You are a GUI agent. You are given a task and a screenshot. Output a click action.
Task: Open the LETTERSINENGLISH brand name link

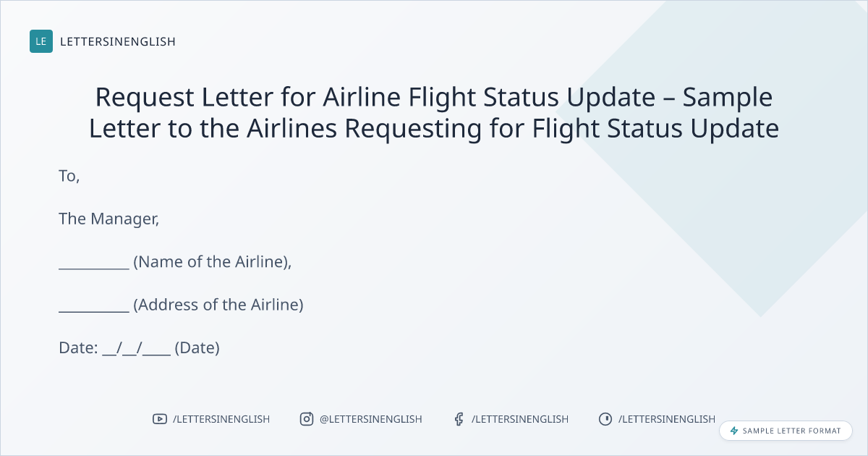point(118,41)
